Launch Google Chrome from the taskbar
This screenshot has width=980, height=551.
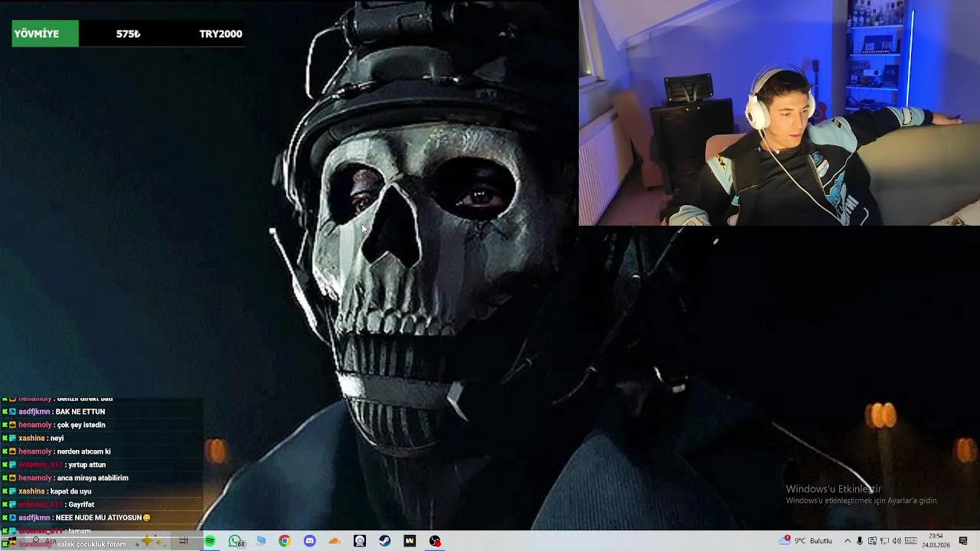pos(284,541)
